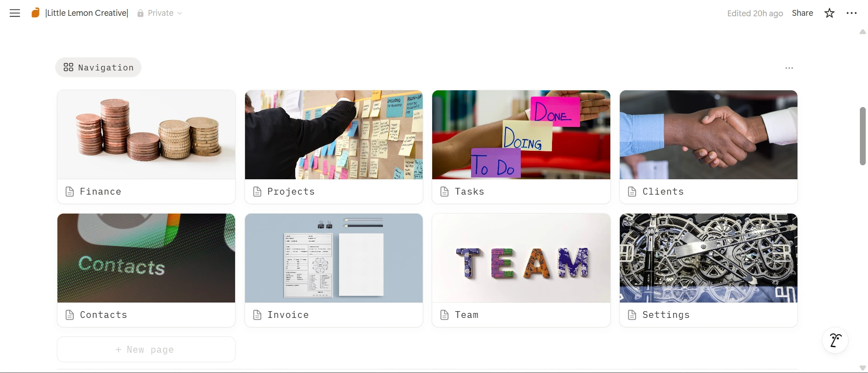Click the Little Lemon Creative breadcrumb title
This screenshot has height=373, width=868.
87,13
